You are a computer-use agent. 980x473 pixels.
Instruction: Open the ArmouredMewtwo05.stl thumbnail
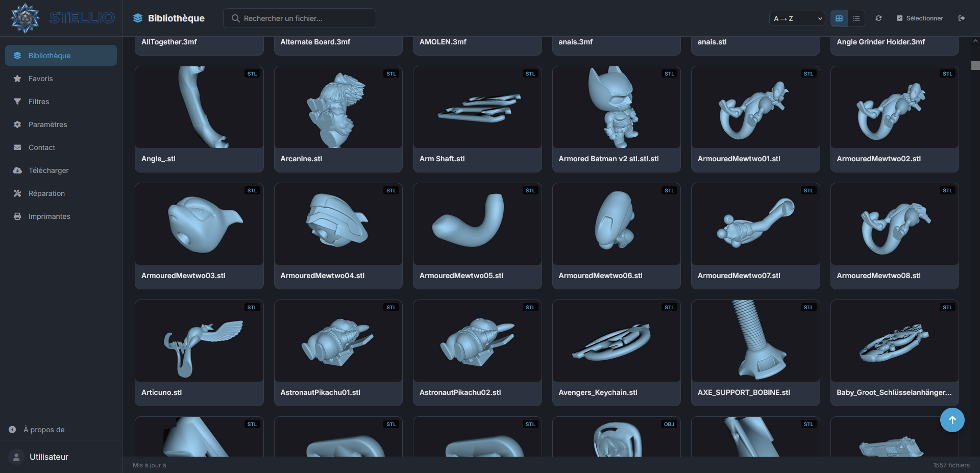pyautogui.click(x=477, y=224)
